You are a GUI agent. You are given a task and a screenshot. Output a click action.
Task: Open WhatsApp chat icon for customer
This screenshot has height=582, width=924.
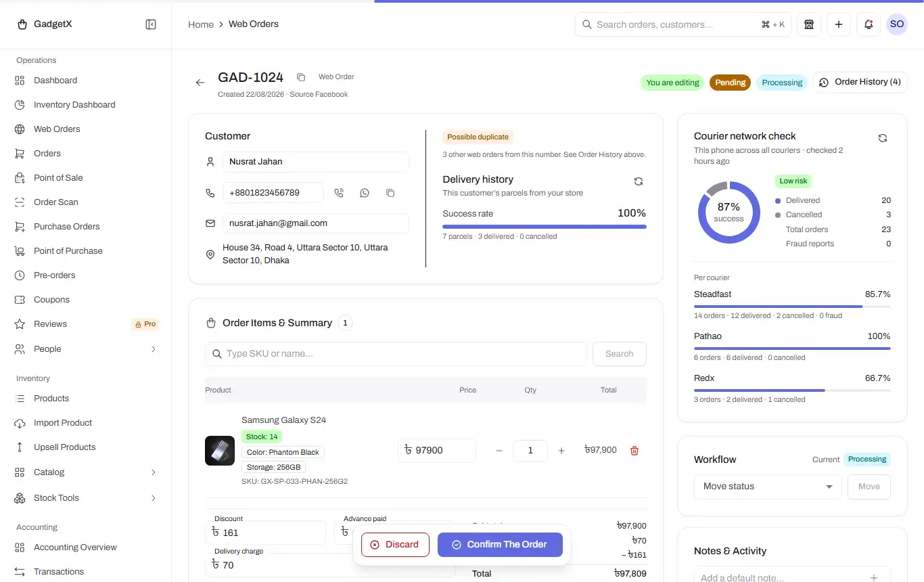[365, 193]
